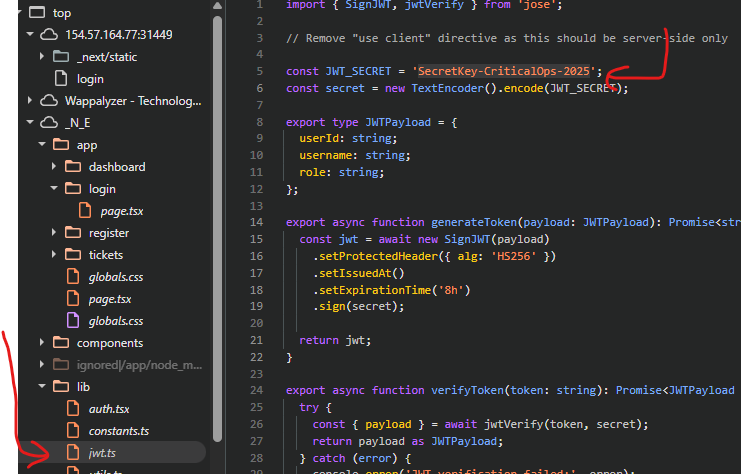Click the login document file icon
741x474 pixels.
click(61, 78)
